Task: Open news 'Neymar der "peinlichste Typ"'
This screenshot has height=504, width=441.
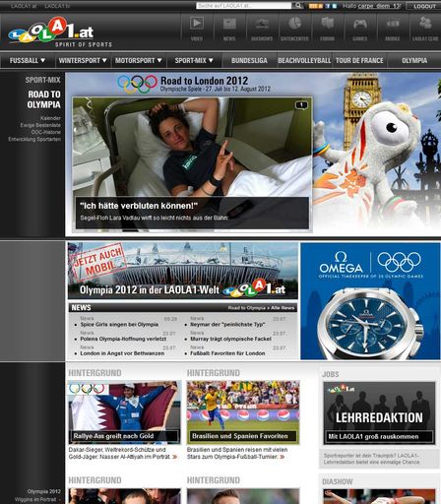Action: tap(227, 324)
